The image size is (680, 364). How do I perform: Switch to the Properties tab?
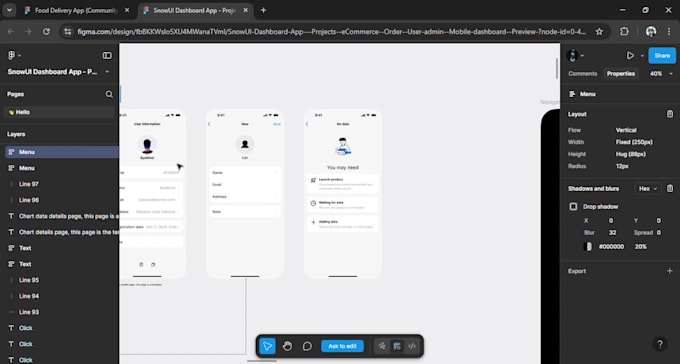(621, 74)
